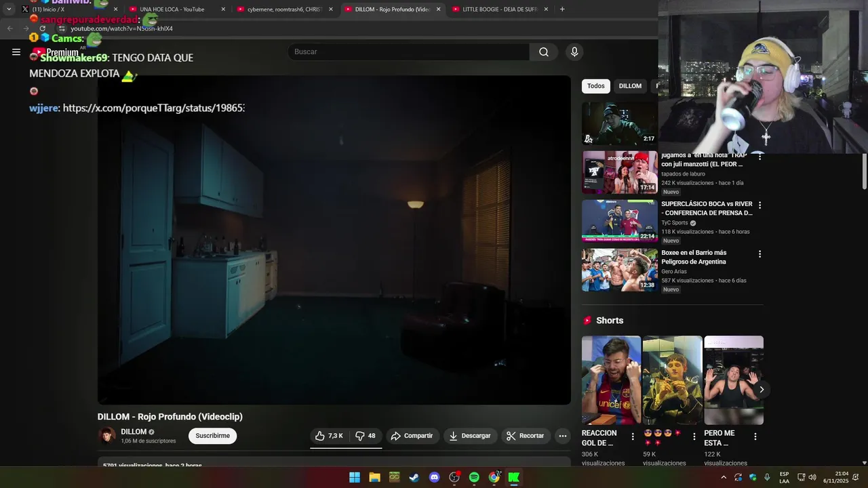This screenshot has width=868, height=488.
Task: Open the 'PERO ME ESTA' short thumbnail
Action: [734, 380]
